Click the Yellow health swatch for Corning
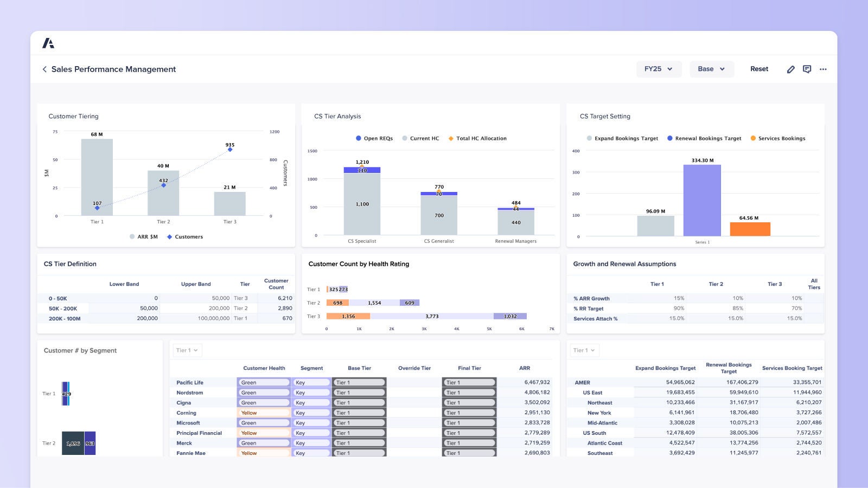This screenshot has height=488, width=868. pos(264,413)
